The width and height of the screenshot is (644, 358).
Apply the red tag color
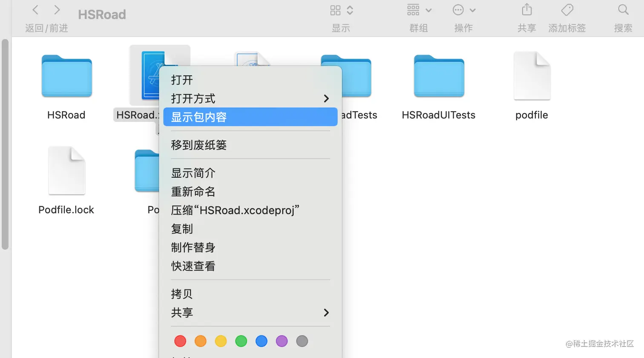pos(180,341)
